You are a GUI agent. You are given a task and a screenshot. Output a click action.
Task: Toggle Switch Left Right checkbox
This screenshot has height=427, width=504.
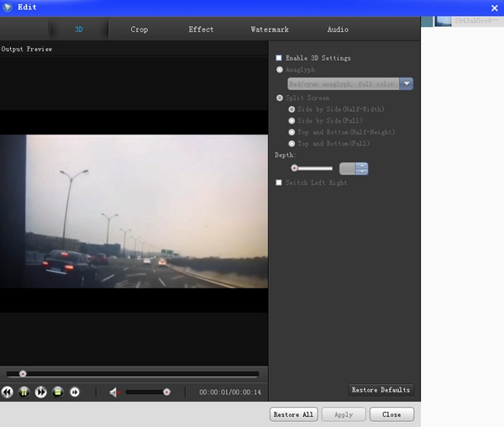pos(279,182)
